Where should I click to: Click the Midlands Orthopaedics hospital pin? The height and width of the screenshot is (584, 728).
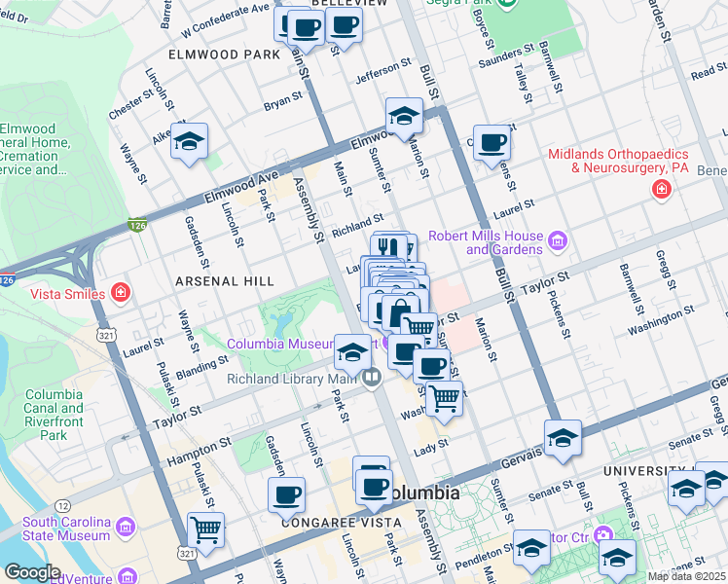click(662, 190)
